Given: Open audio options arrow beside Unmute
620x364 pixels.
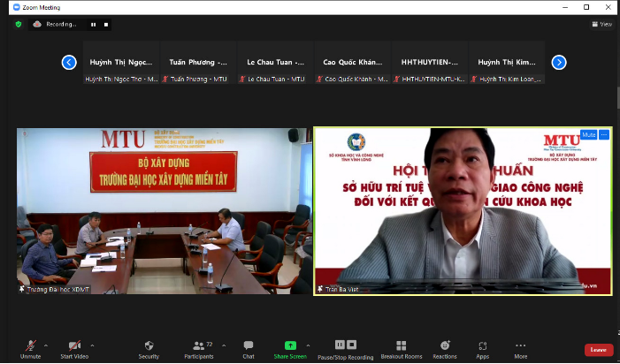Looking at the screenshot, I should pos(46,345).
